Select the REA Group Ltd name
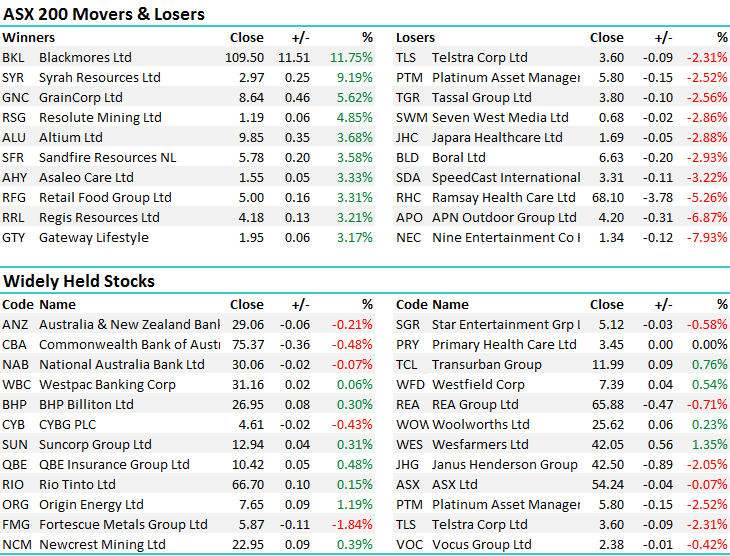This screenshot has height=556, width=730. [x=475, y=405]
